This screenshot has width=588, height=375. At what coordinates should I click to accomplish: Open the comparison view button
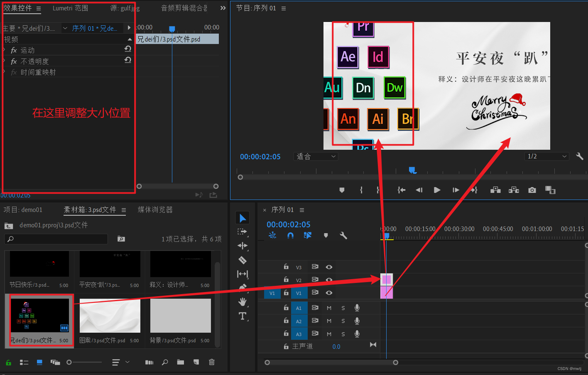click(x=550, y=190)
